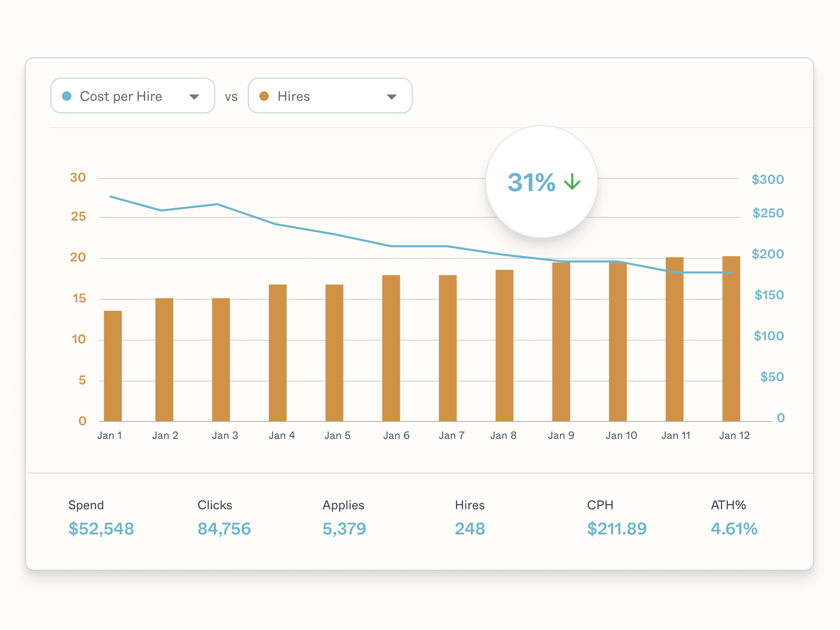Open the Hires metric dropdown

330,96
